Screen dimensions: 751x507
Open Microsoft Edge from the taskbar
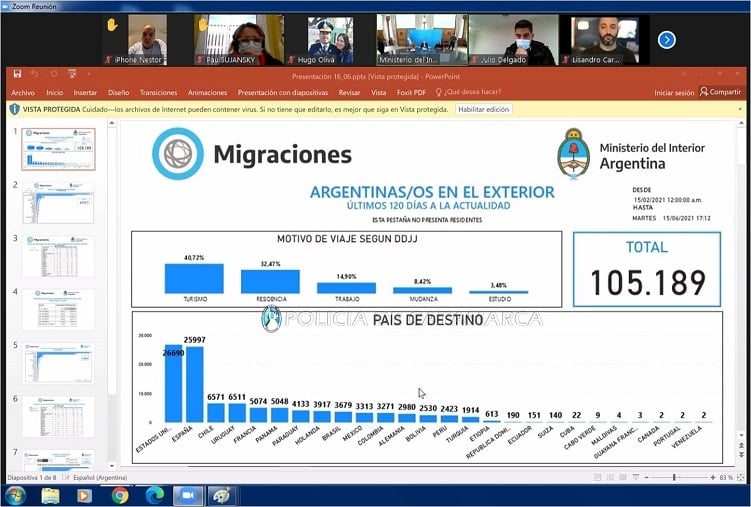[x=153, y=495]
